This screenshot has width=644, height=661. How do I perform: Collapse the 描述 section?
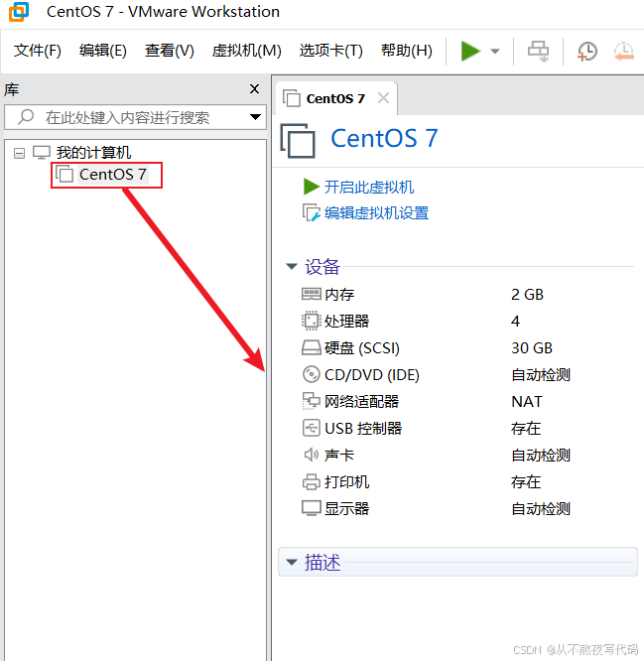291,562
